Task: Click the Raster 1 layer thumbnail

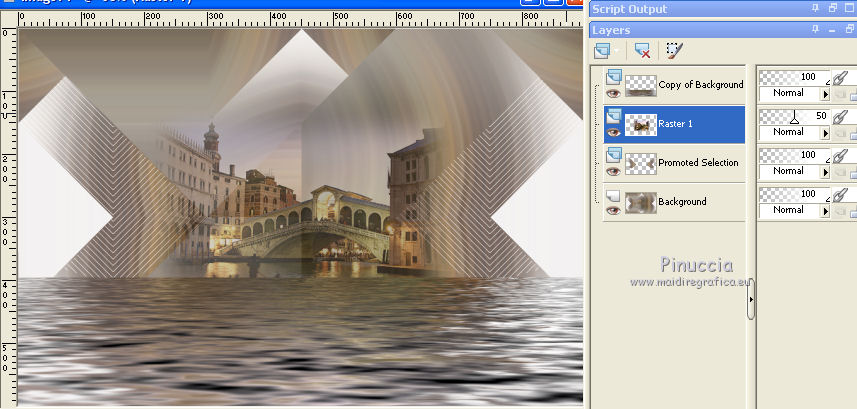Action: click(641, 125)
